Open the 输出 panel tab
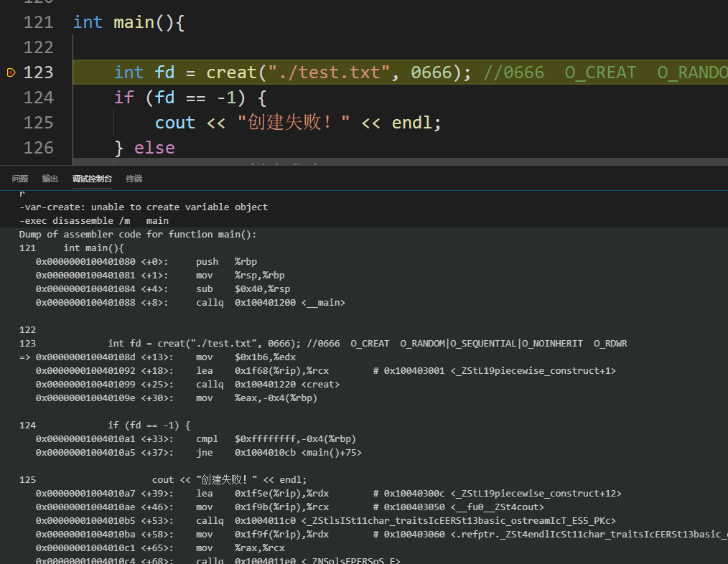The image size is (728, 564). tap(50, 179)
